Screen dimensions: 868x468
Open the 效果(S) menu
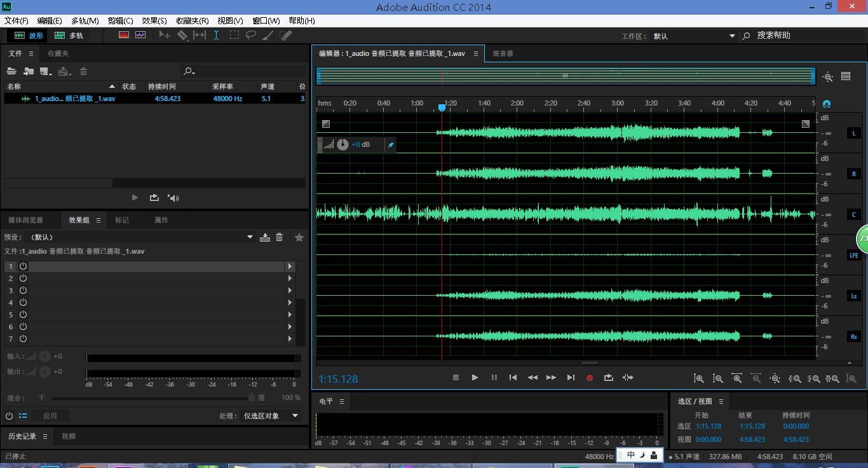tap(154, 21)
